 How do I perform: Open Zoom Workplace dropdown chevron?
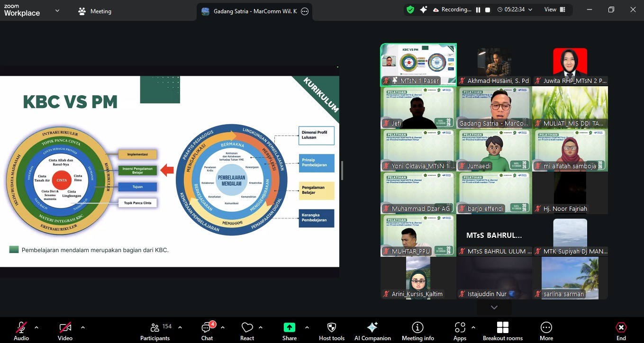(57, 10)
